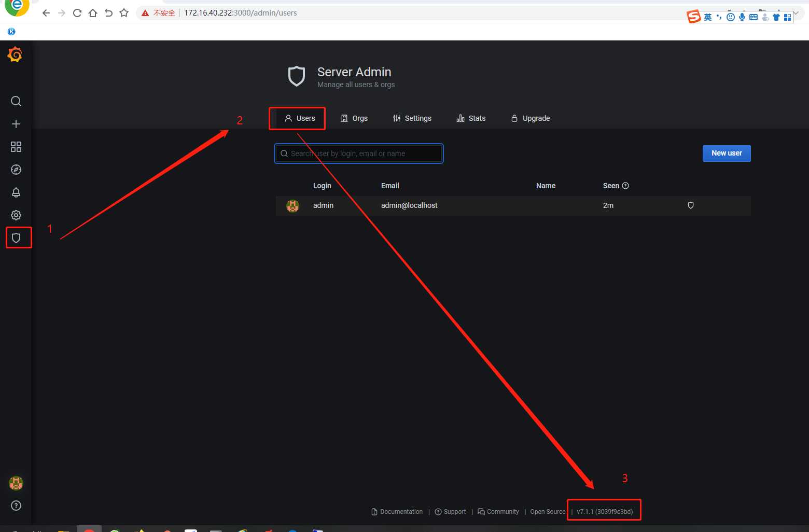Open the Sogou emoji smiley icon
The image size is (809, 532).
pos(731,17)
